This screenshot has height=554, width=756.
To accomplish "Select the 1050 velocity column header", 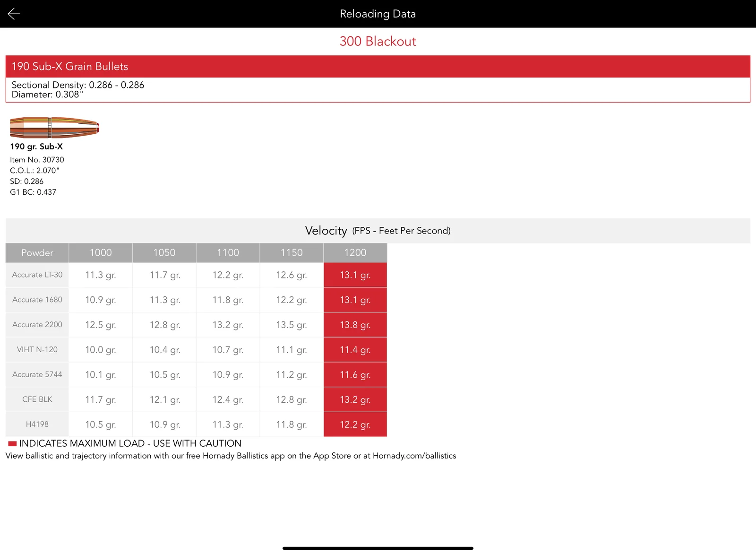I will [x=164, y=253].
